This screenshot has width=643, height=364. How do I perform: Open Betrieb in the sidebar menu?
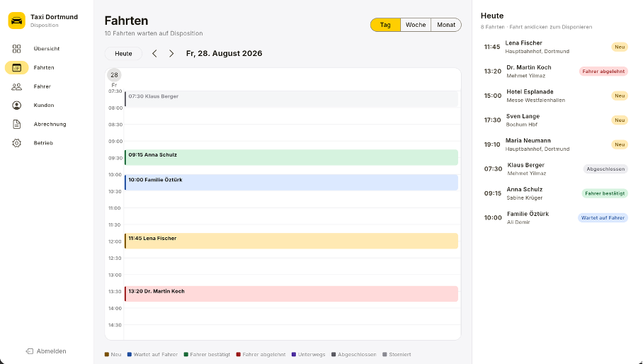point(43,143)
